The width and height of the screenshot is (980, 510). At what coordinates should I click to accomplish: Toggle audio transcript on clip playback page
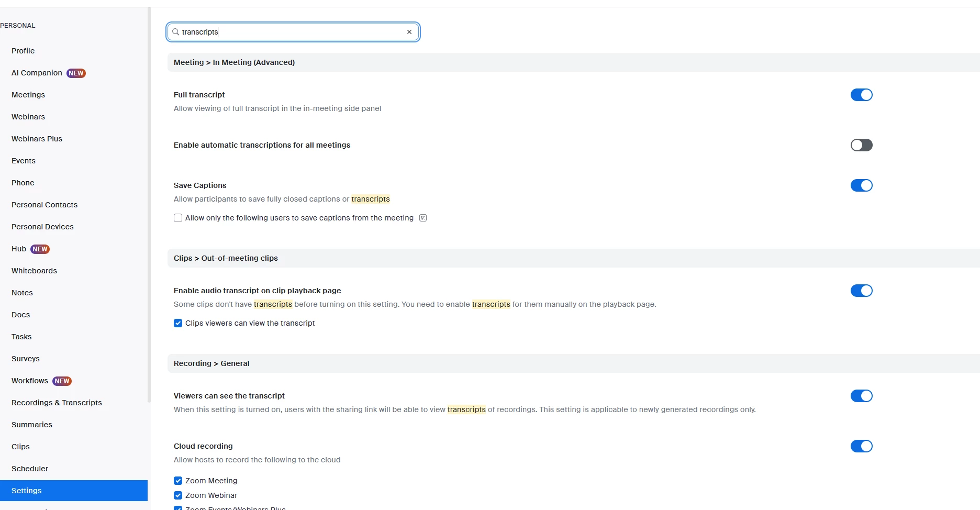(x=861, y=291)
